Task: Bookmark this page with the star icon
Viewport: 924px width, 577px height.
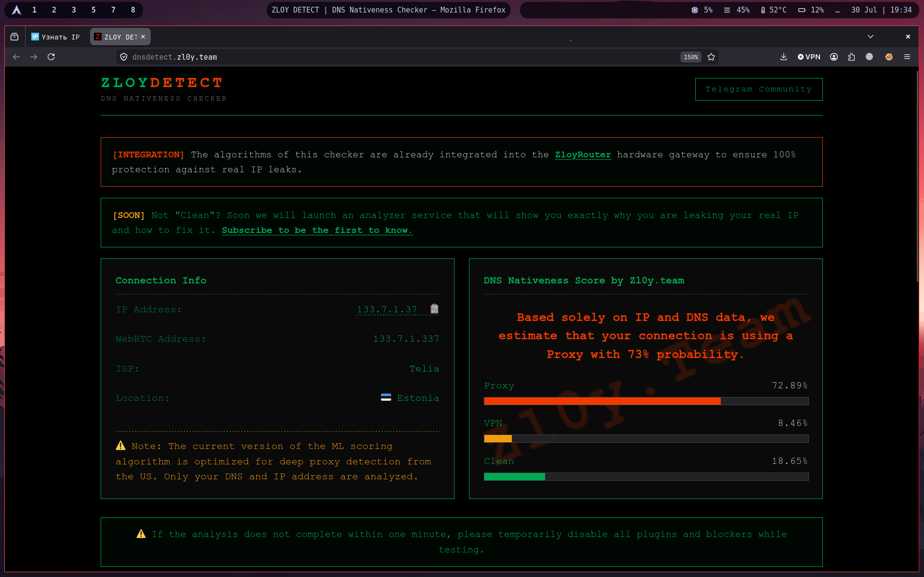Action: point(711,57)
